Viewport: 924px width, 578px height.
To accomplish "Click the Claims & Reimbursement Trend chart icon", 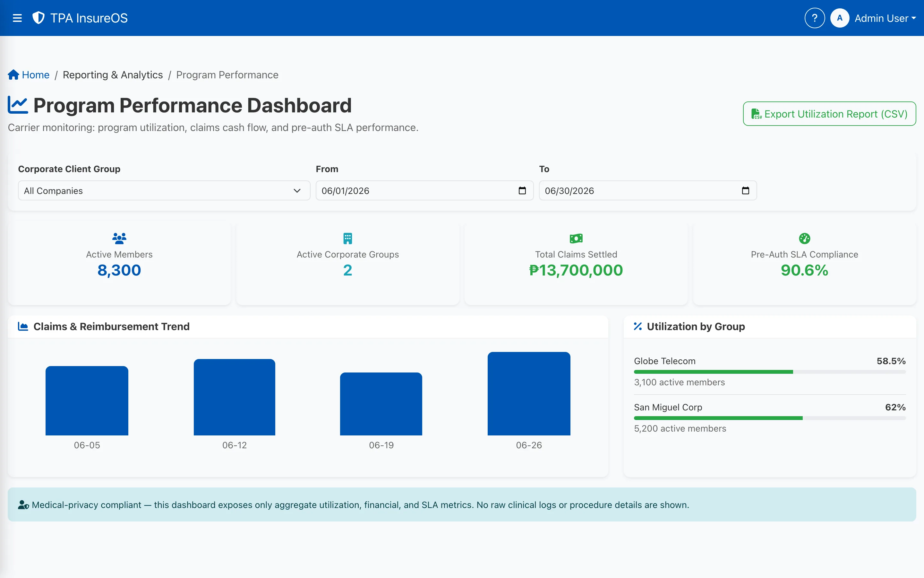I will [x=23, y=327].
